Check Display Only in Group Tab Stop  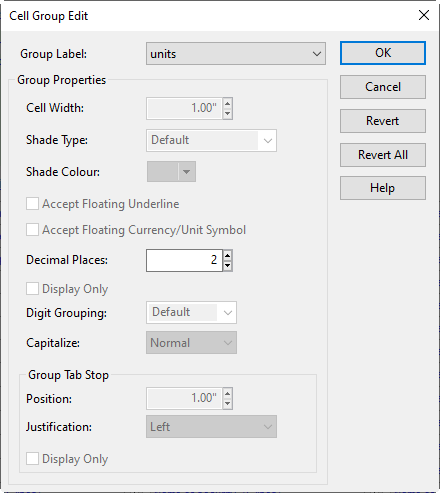pyautogui.click(x=32, y=459)
